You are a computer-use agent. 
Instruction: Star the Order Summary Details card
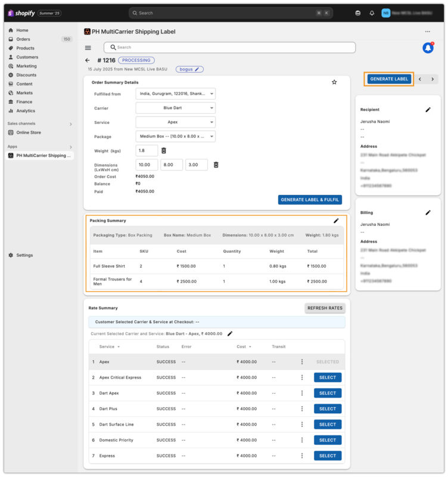coord(334,82)
